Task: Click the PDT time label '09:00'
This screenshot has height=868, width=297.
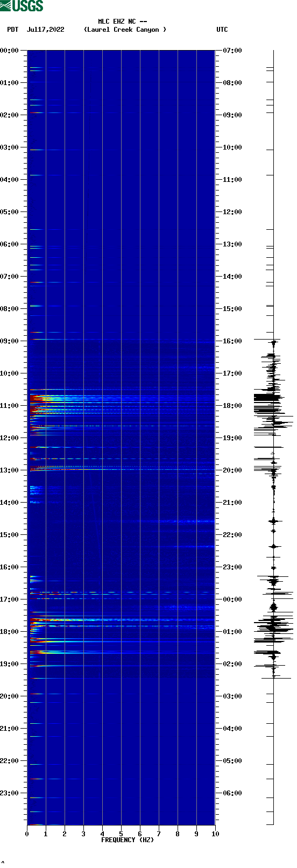Action: coord(10,341)
